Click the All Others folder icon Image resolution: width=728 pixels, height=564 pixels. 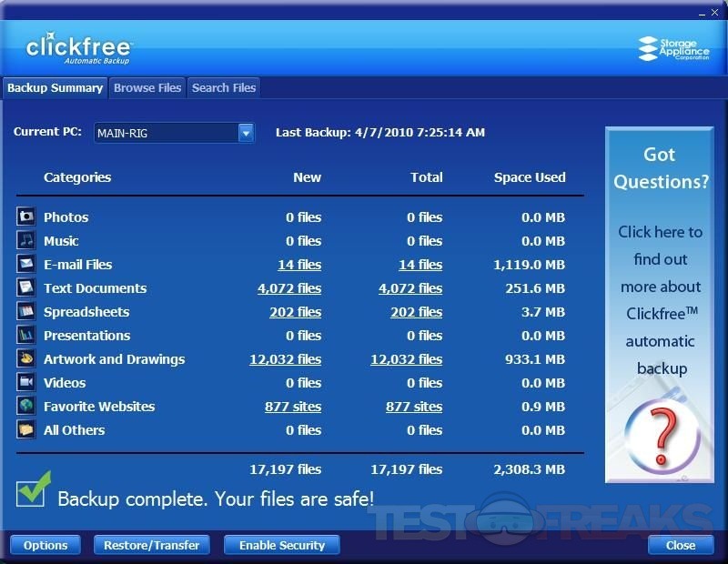(x=25, y=429)
